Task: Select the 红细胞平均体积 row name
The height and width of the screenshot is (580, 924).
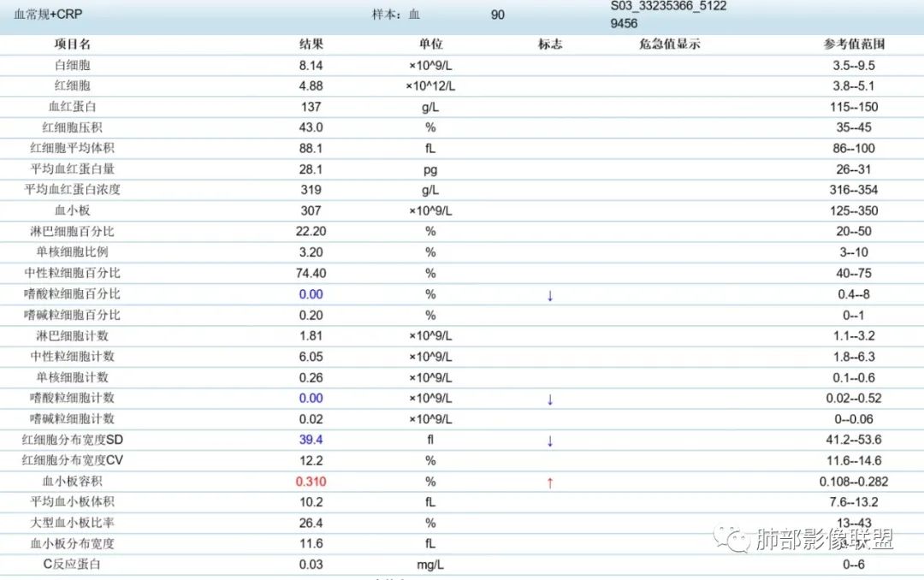Action: tap(73, 149)
